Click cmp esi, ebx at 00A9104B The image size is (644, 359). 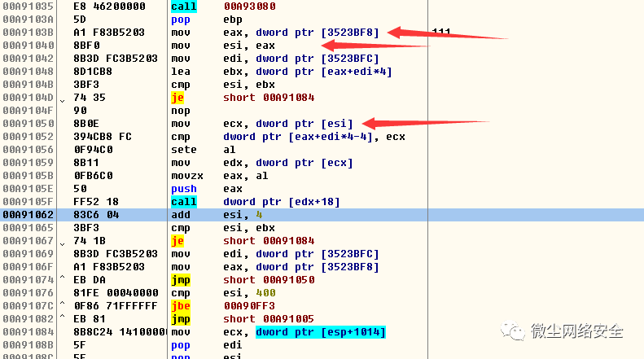pyautogui.click(x=223, y=85)
